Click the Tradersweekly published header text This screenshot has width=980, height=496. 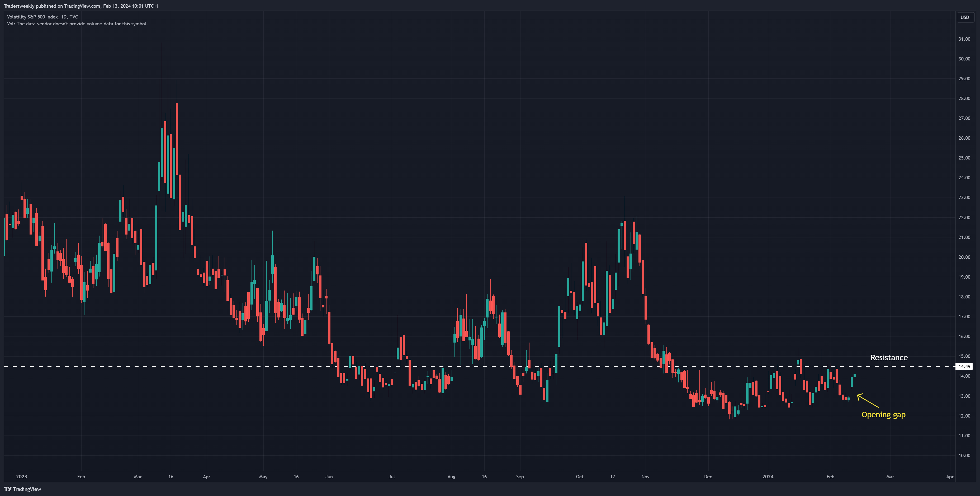coord(81,6)
